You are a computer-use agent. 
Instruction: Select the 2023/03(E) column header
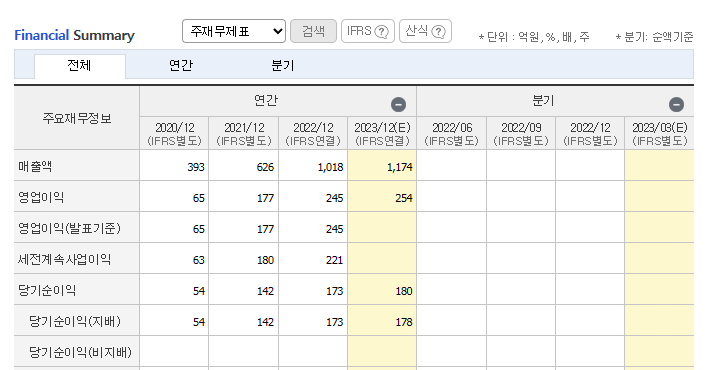point(660,134)
